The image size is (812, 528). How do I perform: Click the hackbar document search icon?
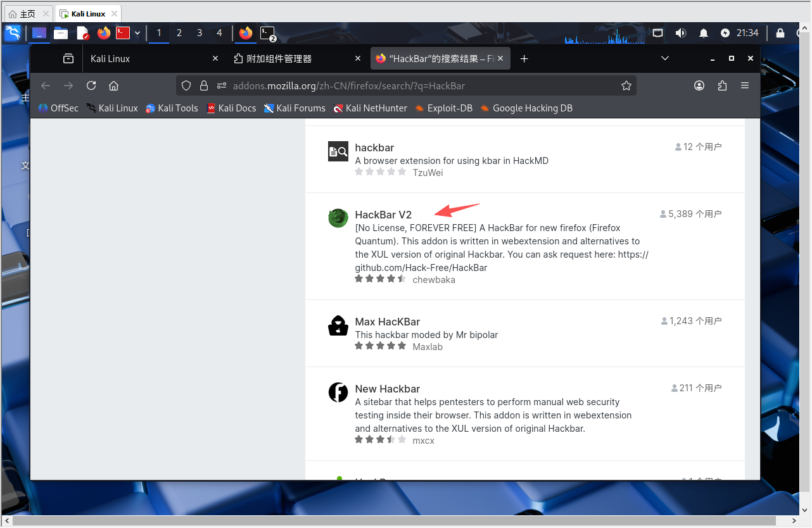pyautogui.click(x=338, y=151)
